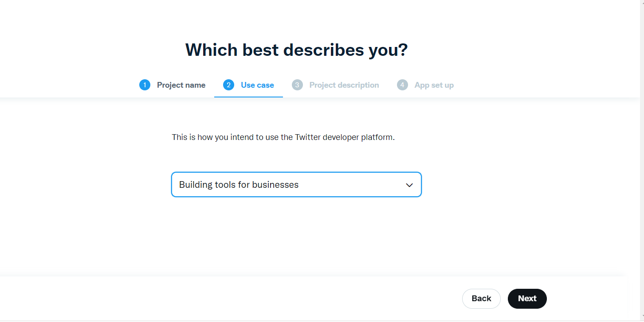
Task: Click the step 1 numbered circle
Action: pyautogui.click(x=145, y=85)
